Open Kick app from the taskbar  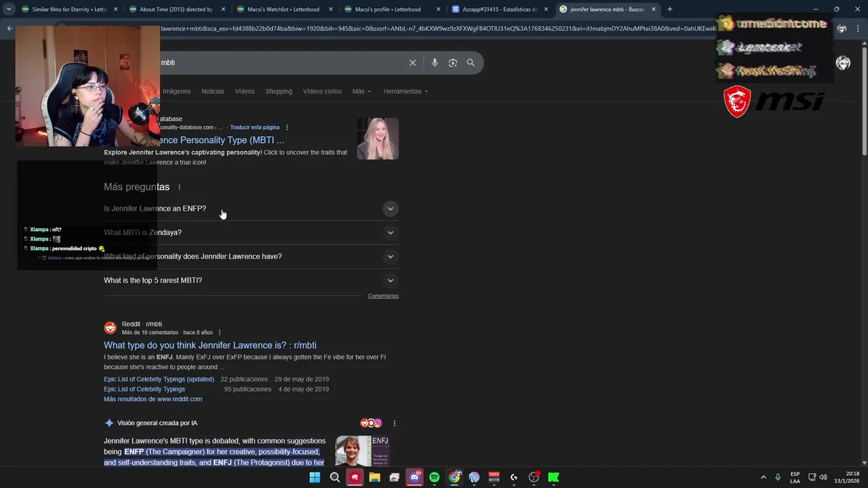(554, 477)
